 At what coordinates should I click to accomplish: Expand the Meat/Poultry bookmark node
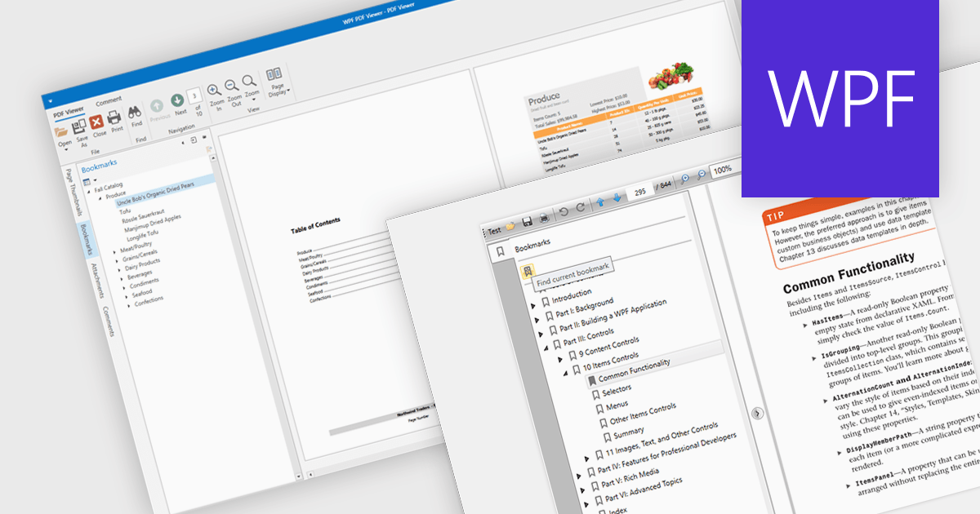tap(116, 253)
